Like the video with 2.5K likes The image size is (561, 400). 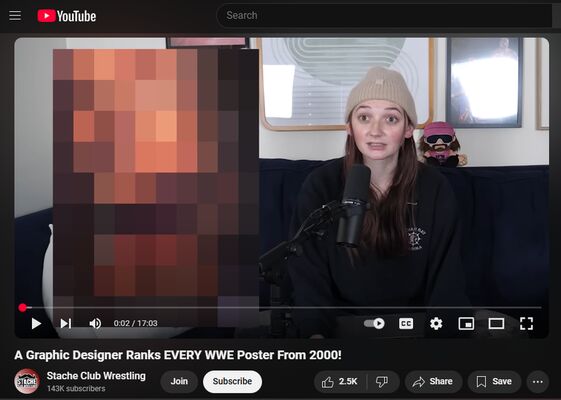tap(340, 381)
